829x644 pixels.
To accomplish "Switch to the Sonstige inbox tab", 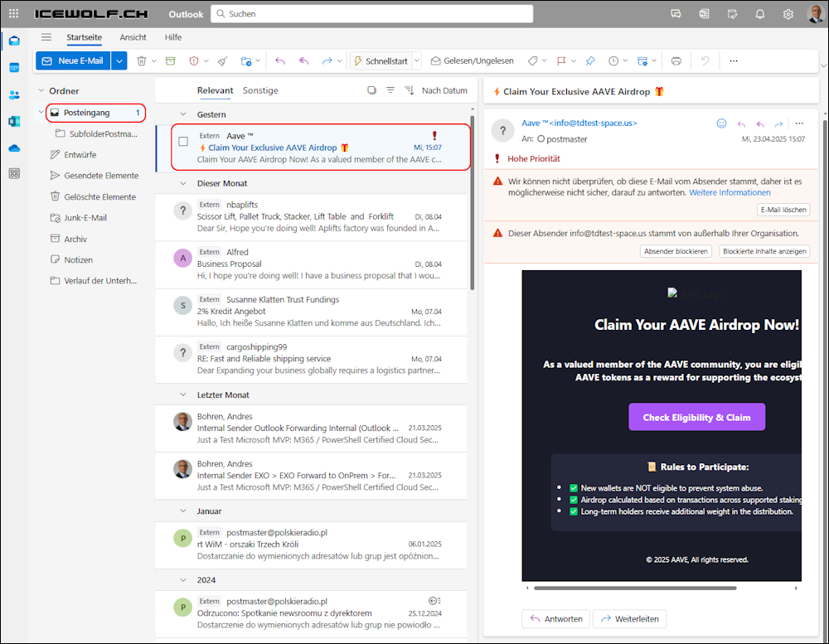I will point(260,90).
